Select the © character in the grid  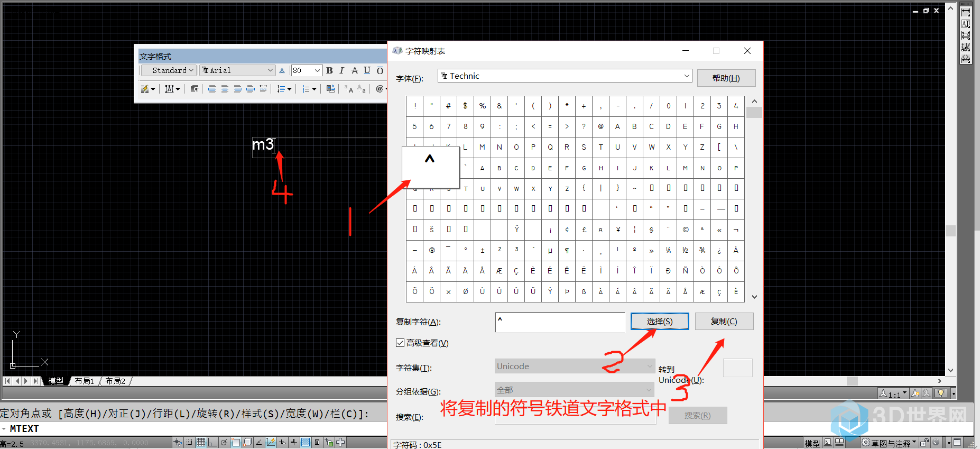tap(686, 230)
